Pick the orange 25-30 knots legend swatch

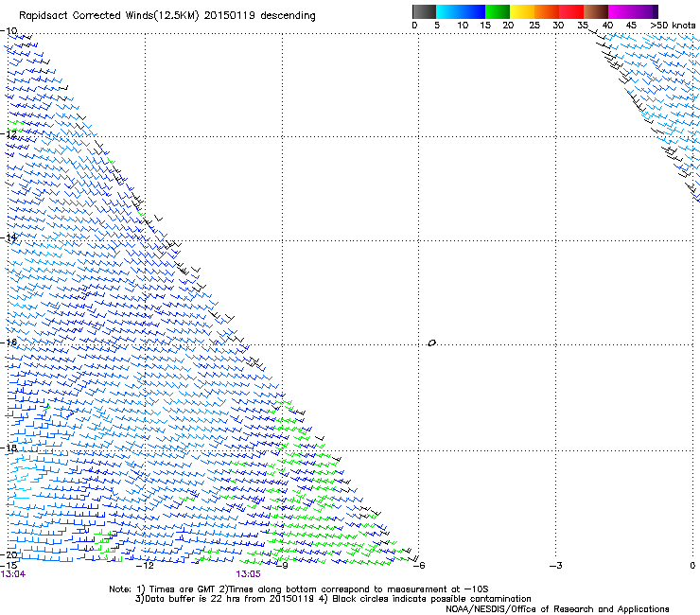tap(547, 11)
